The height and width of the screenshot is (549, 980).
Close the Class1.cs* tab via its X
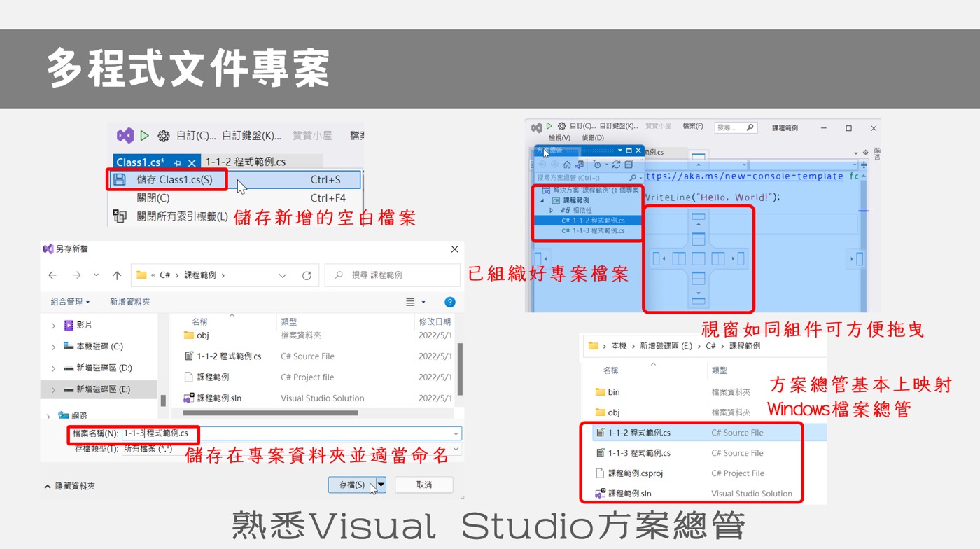click(x=192, y=162)
